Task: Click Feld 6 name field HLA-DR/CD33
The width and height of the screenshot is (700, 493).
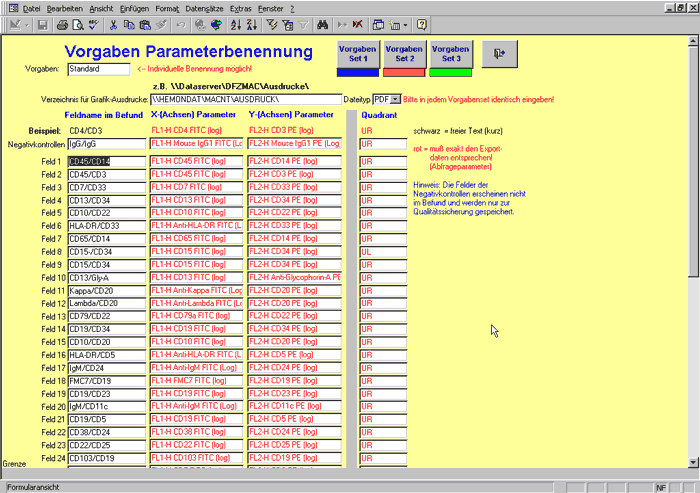Action: tap(107, 226)
